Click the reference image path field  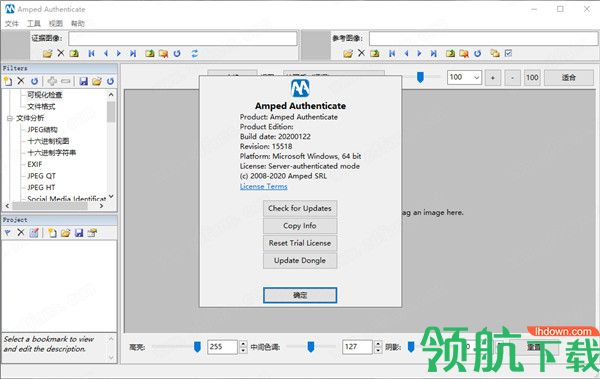point(483,39)
